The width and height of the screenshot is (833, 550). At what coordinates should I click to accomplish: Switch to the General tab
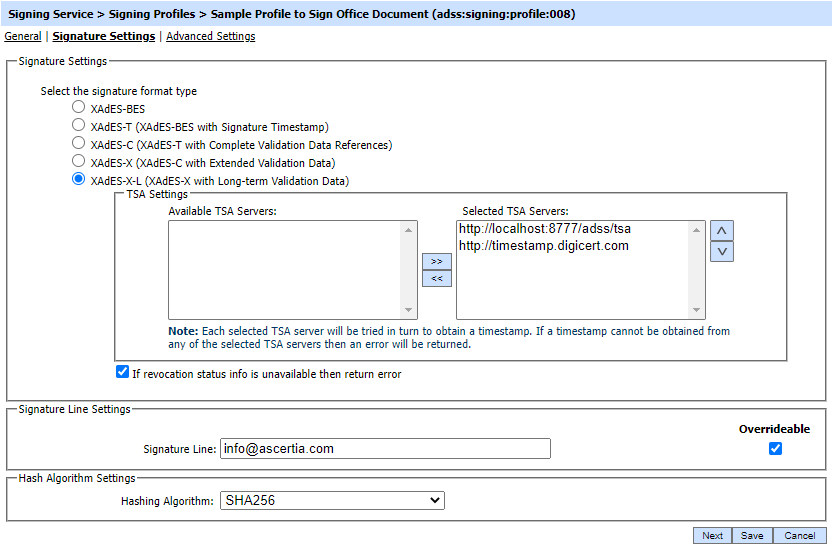pyautogui.click(x=23, y=36)
